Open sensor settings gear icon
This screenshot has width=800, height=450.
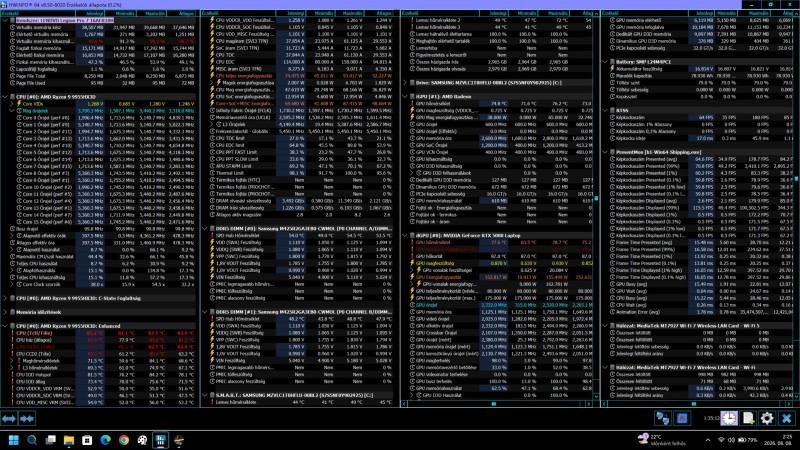(767, 418)
